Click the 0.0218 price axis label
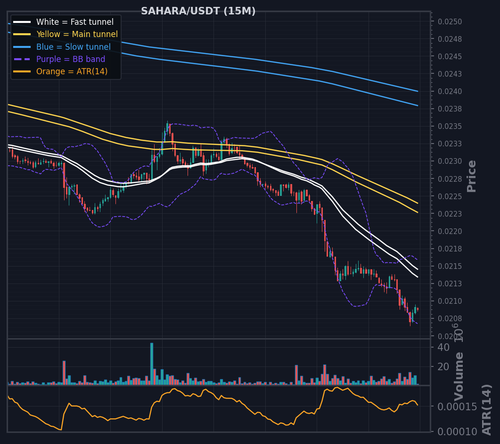This screenshot has height=444, width=500. [x=450, y=249]
